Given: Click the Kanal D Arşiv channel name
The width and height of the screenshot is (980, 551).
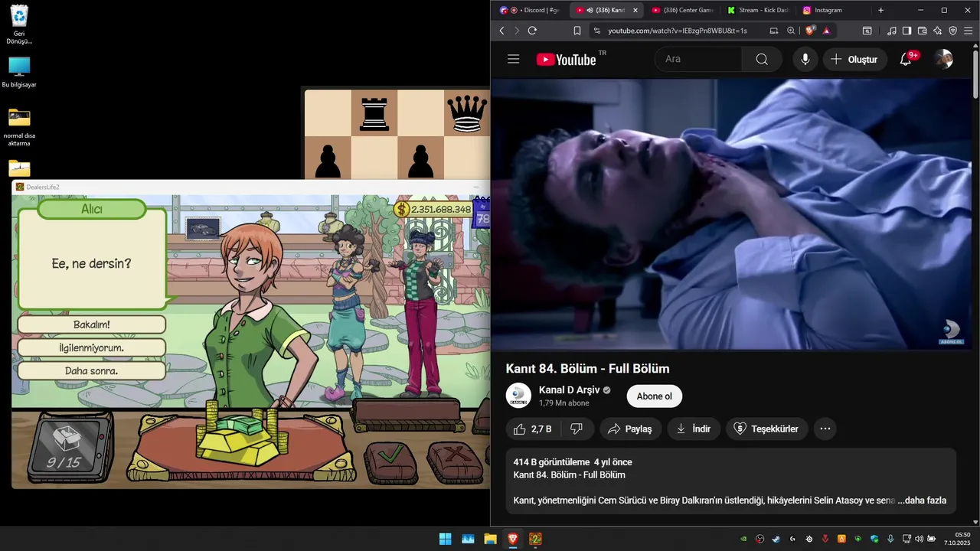Looking at the screenshot, I should click(x=569, y=390).
